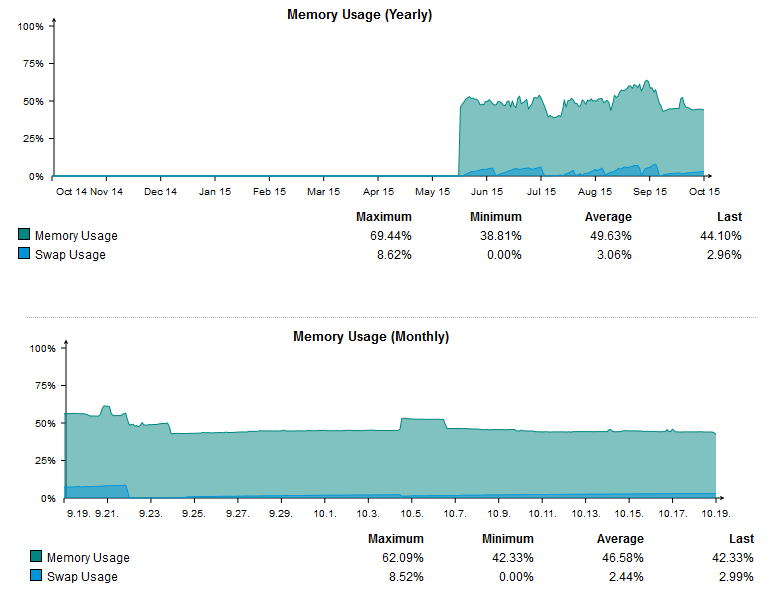The image size is (769, 604).
Task: Click the yearly swap average 3.06%
Action: (614, 255)
